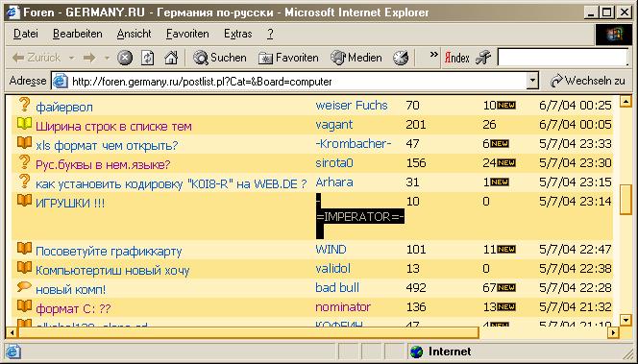Click the Yandex toolbar logo

point(456,58)
